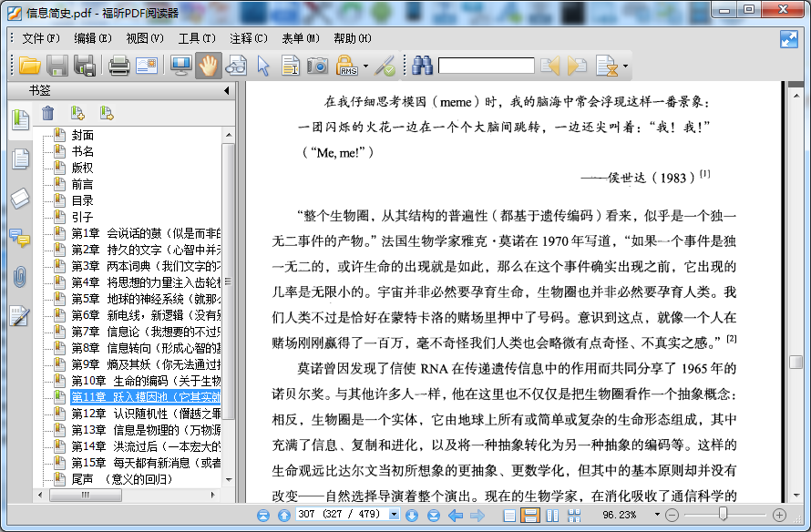The width and height of the screenshot is (811, 532).
Task: Open the 注释(C) menu
Action: pos(249,38)
